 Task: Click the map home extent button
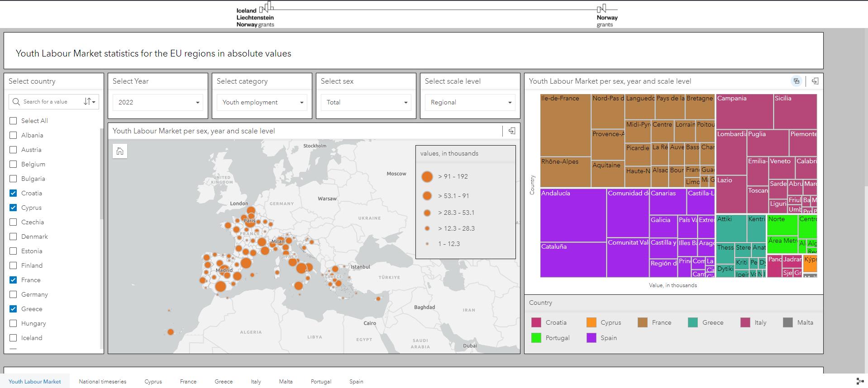[120, 151]
